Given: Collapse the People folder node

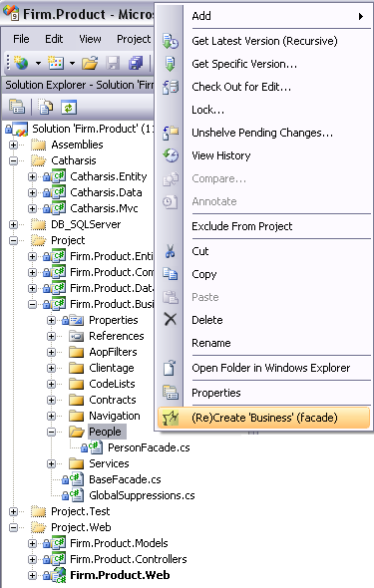Looking at the screenshot, I should pyautogui.click(x=52, y=432).
